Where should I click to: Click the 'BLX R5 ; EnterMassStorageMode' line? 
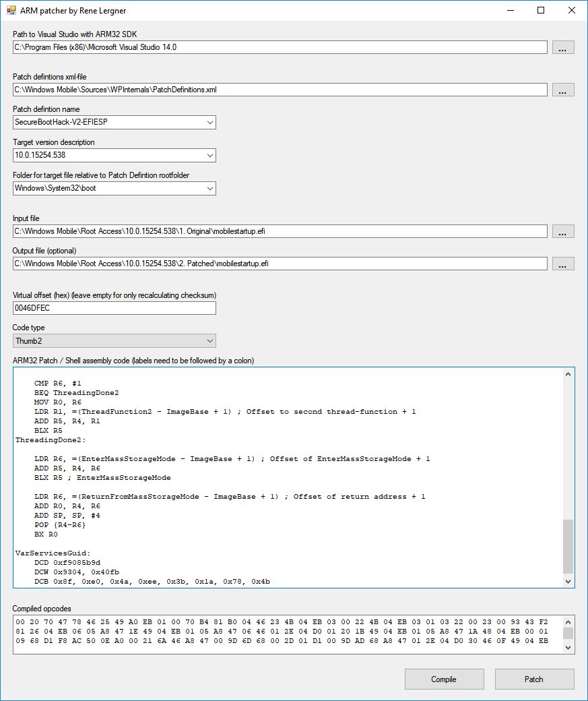102,478
